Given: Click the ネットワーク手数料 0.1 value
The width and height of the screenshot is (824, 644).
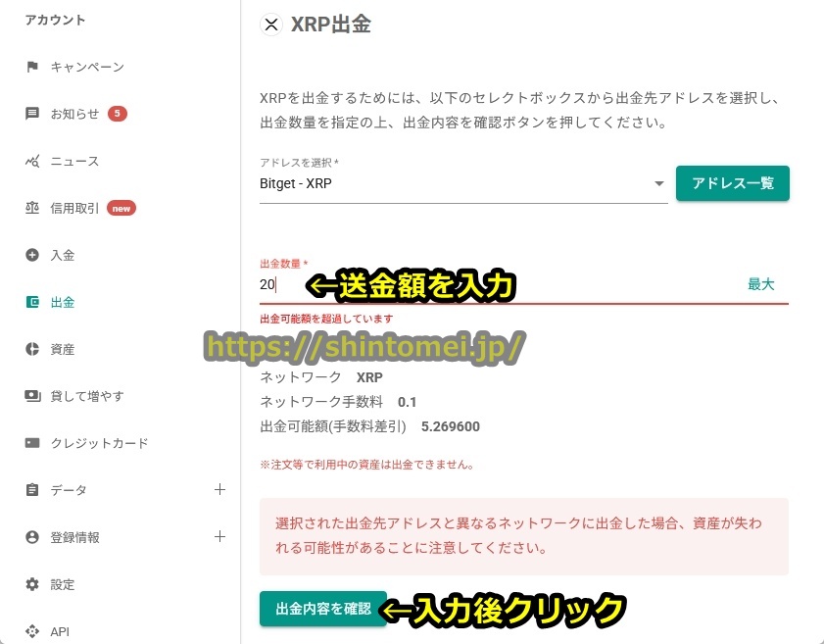Looking at the screenshot, I should [407, 402].
